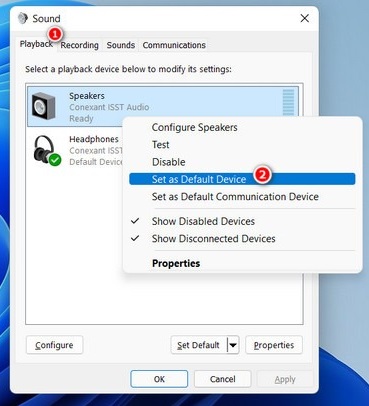Open Properties from the context menu
The width and height of the screenshot is (369, 406).
click(242, 263)
